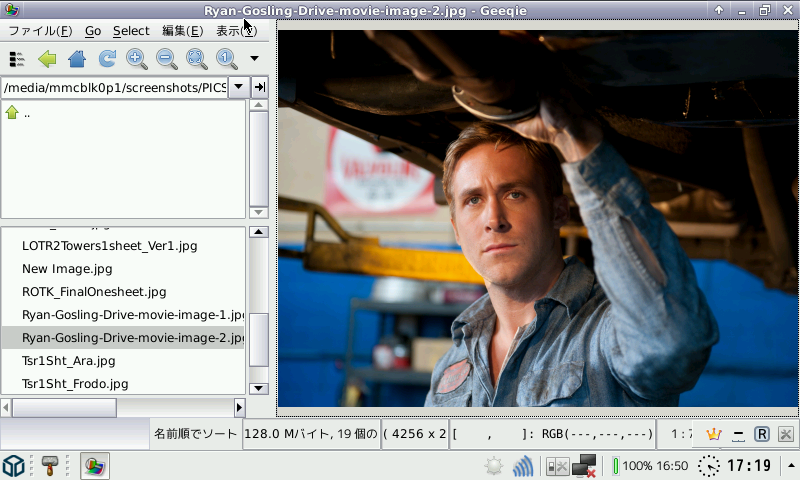Zoom out with the minus magnifier icon
This screenshot has height=480, width=800.
[167, 59]
